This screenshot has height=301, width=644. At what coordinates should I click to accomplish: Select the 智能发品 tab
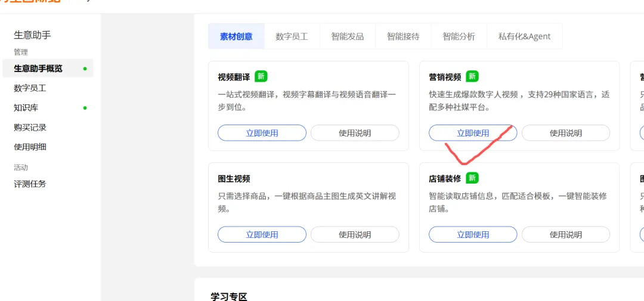[348, 36]
